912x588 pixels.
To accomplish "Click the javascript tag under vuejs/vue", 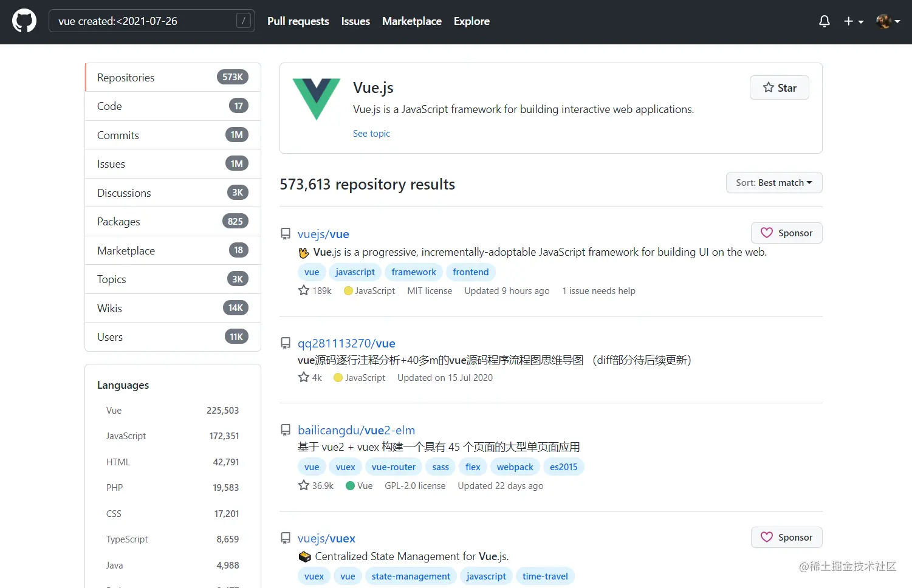I will coord(355,272).
